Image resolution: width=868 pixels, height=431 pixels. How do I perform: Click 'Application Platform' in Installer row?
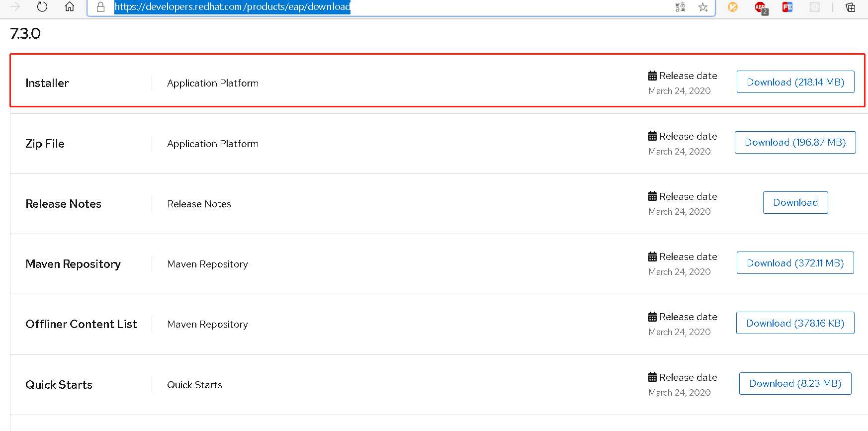click(213, 83)
